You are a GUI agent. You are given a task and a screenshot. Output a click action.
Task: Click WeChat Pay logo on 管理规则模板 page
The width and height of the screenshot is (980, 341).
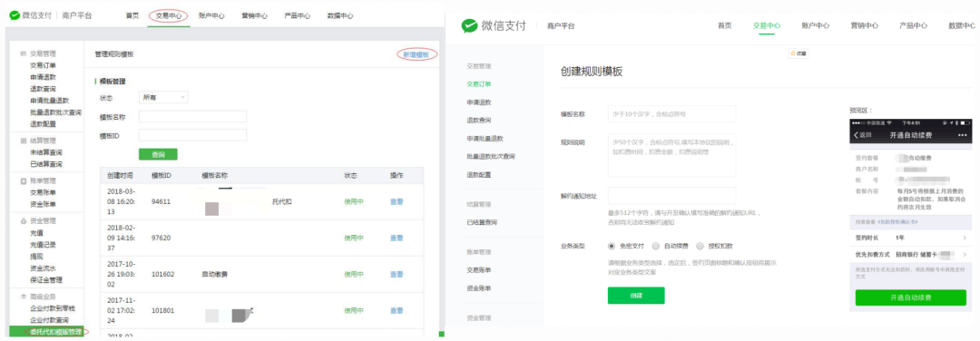coord(15,16)
